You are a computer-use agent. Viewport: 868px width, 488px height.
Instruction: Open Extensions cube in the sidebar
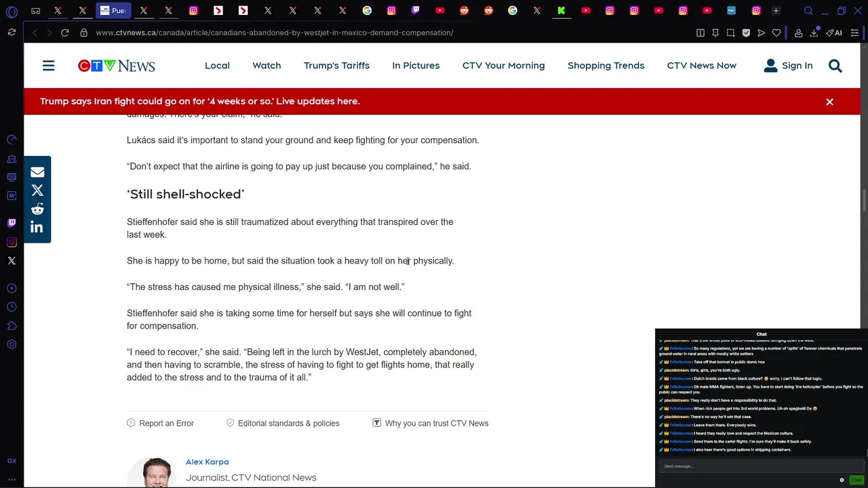pyautogui.click(x=12, y=326)
